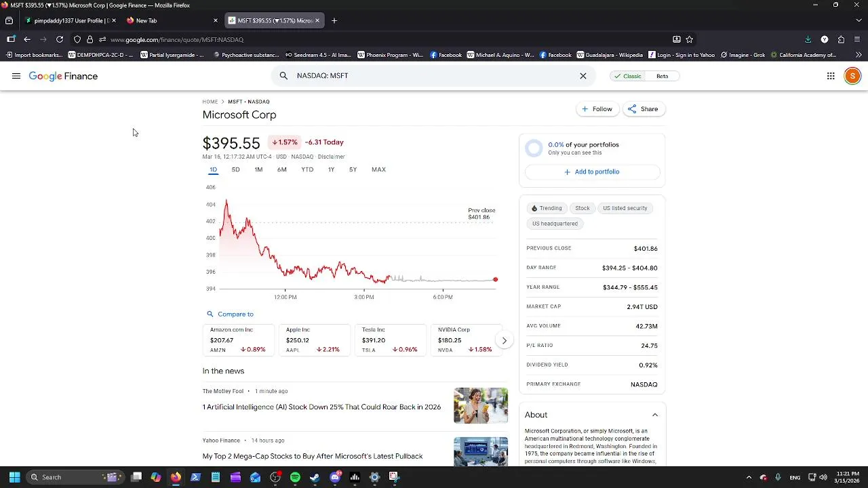868x488 pixels.
Task: Switch to pimpdaddy1337 User Profile tab
Action: (x=71, y=20)
